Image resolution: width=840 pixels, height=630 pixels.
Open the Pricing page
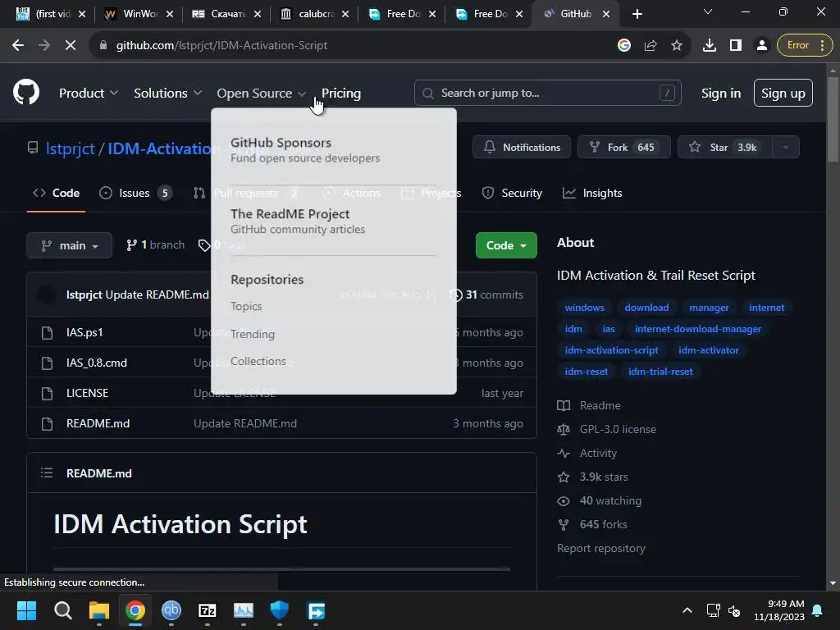[341, 94]
